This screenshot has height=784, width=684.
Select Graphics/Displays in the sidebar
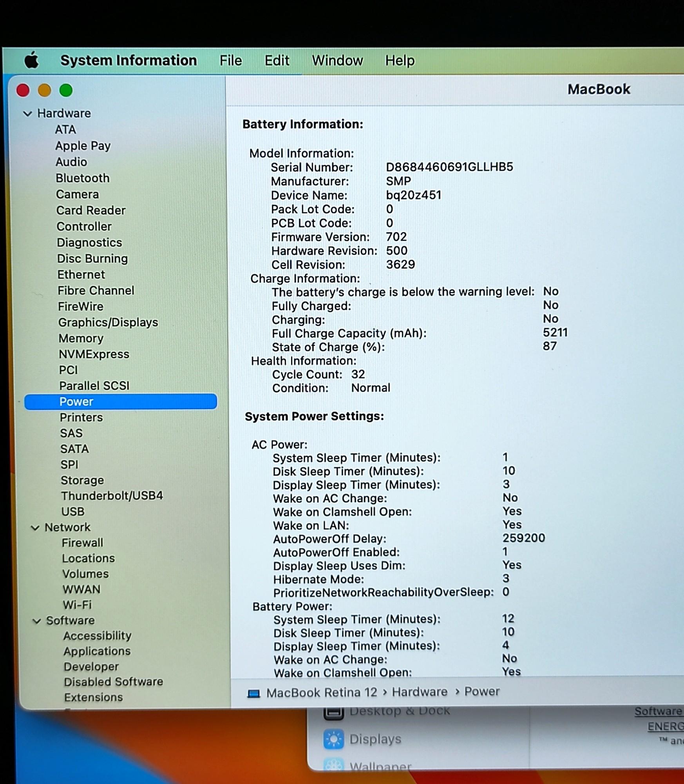(x=108, y=323)
